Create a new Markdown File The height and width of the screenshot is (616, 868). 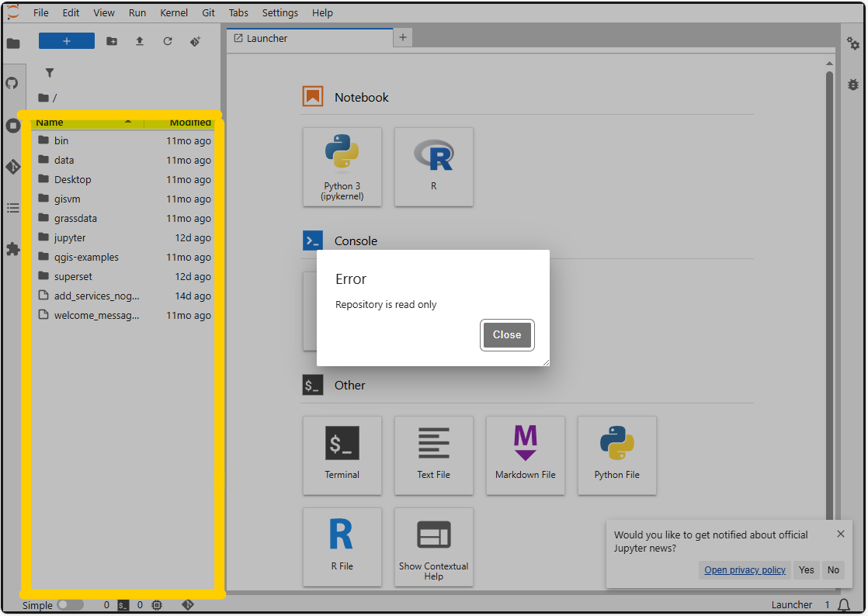(526, 455)
